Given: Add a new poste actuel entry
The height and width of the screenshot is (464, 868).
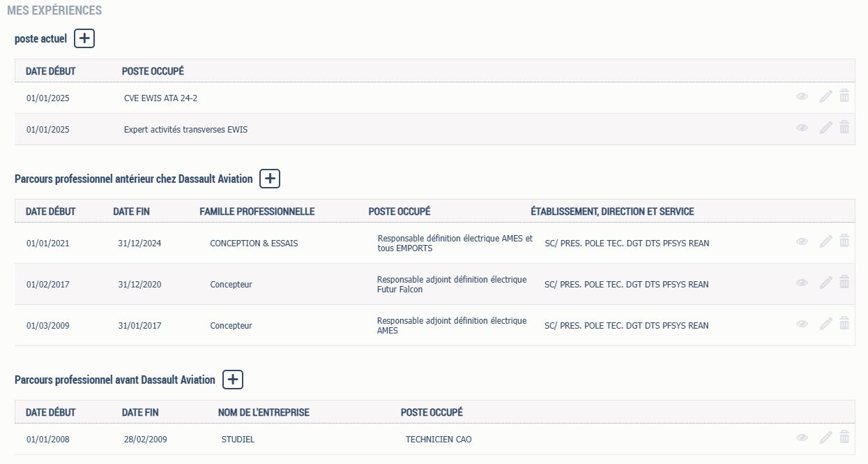Looking at the screenshot, I should 84,39.
